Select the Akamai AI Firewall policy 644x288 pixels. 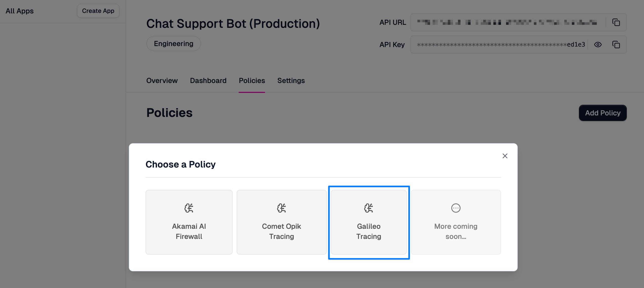189,222
